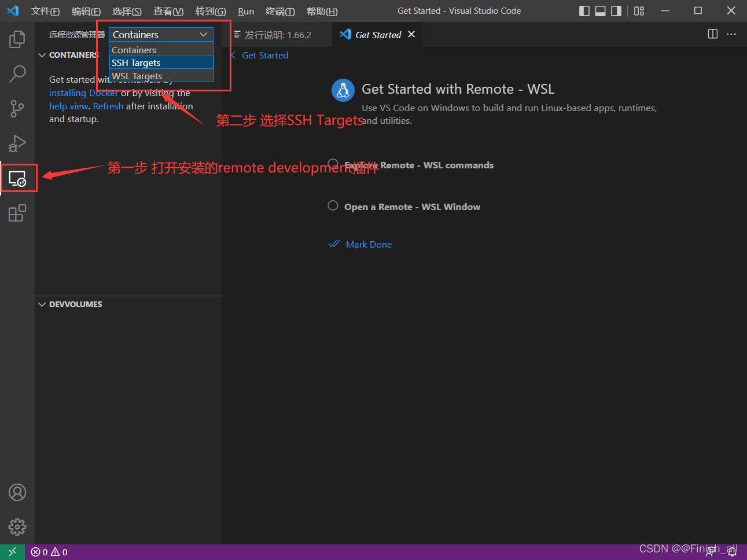Open the 帮助(H) menu
747x560 pixels.
322,11
